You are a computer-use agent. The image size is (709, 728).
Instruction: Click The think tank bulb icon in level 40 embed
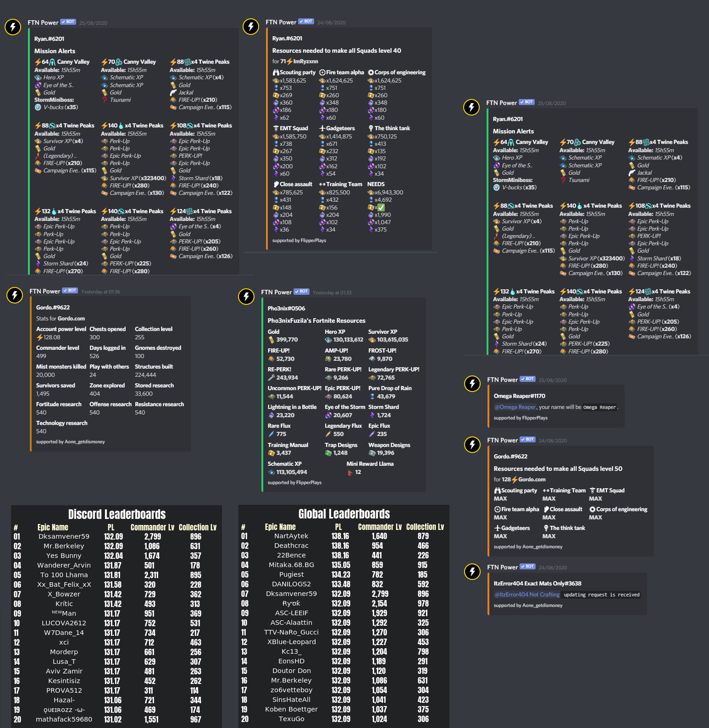click(x=371, y=128)
